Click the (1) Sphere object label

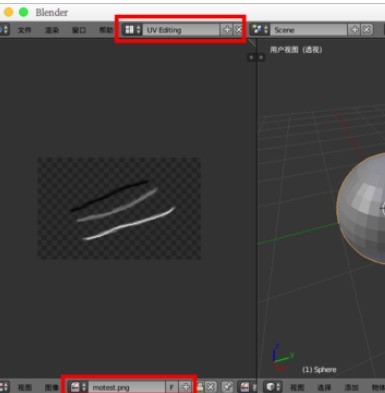[319, 370]
